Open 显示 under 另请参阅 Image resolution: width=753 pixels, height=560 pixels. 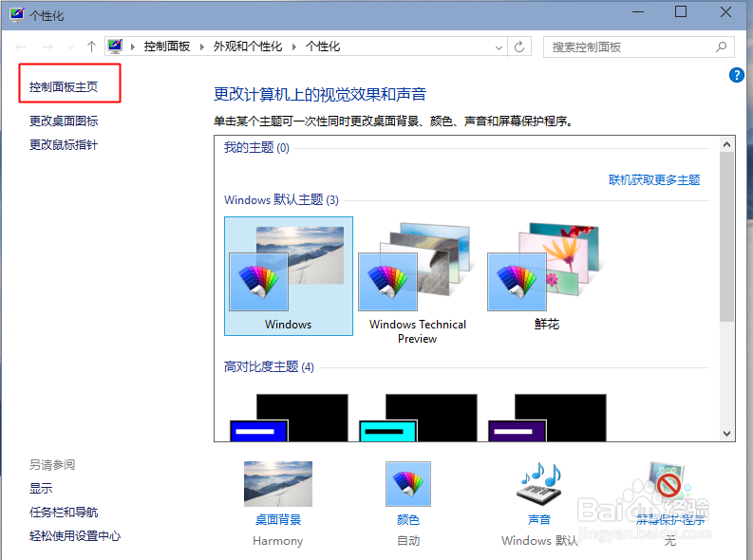(41, 489)
